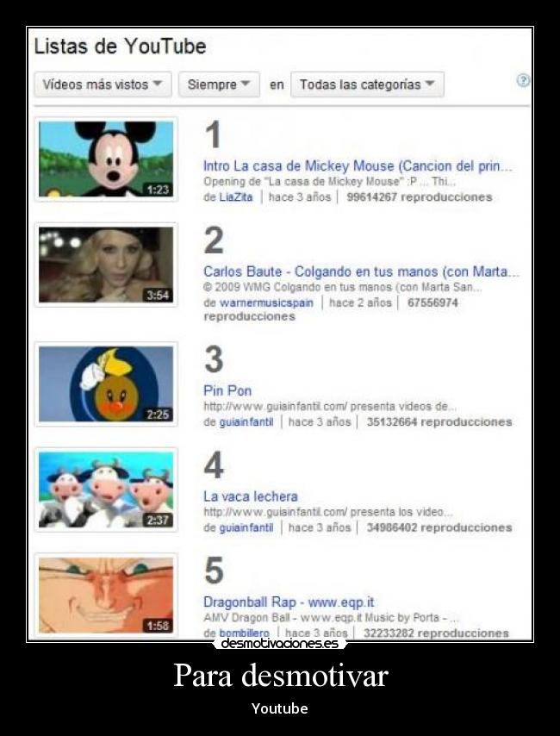
Task: Open the Pin Pon video thumbnail
Action: 106,384
